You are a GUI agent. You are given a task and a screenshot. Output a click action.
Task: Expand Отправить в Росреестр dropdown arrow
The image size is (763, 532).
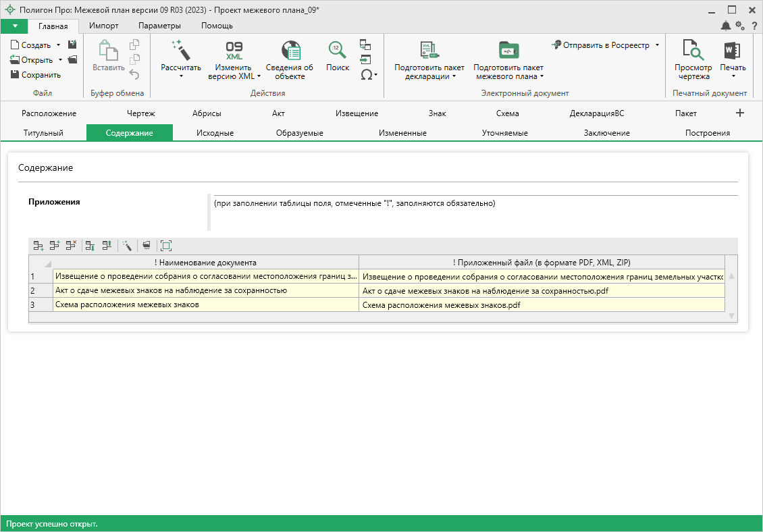(657, 45)
